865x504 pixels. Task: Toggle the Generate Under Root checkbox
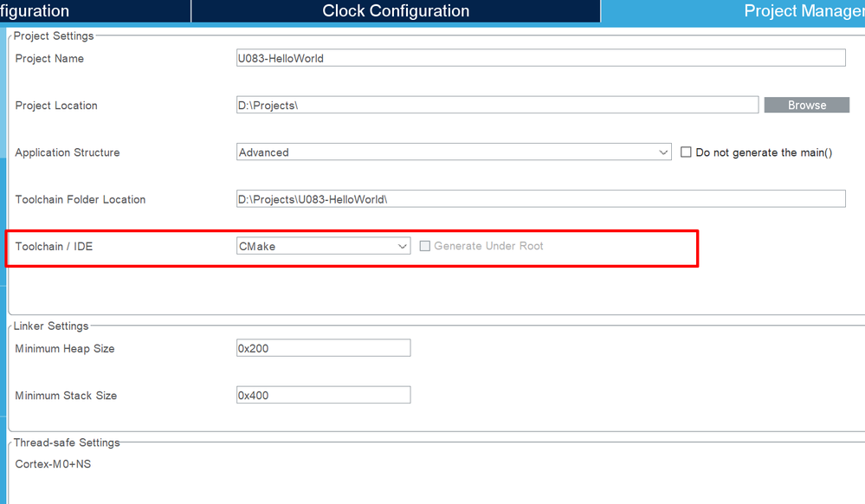(x=425, y=246)
